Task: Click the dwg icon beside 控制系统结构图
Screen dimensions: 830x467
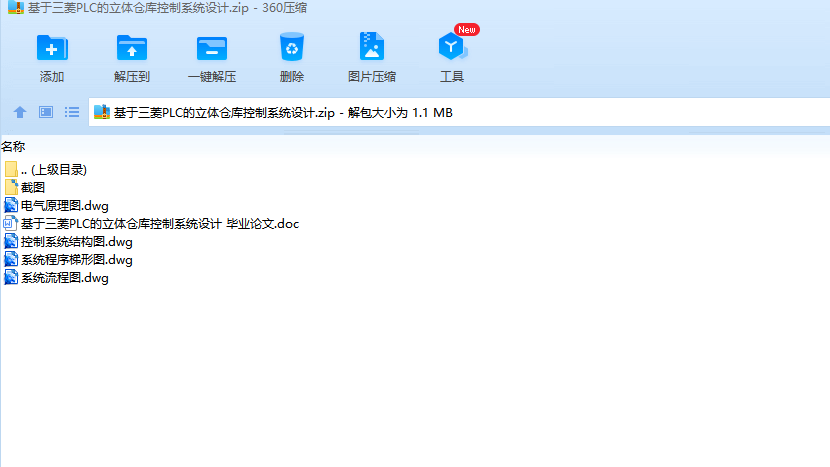Action: tap(11, 241)
